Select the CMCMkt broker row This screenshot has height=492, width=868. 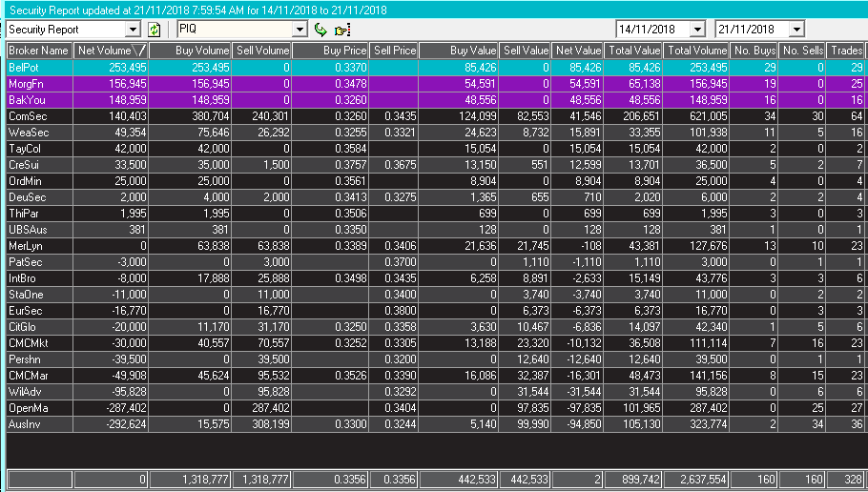(435, 343)
